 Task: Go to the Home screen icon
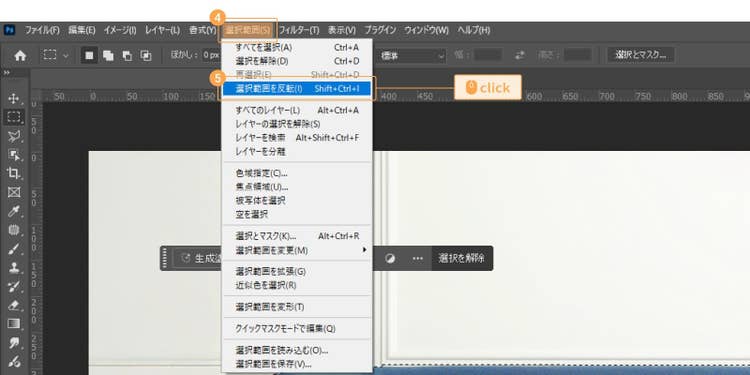point(20,55)
